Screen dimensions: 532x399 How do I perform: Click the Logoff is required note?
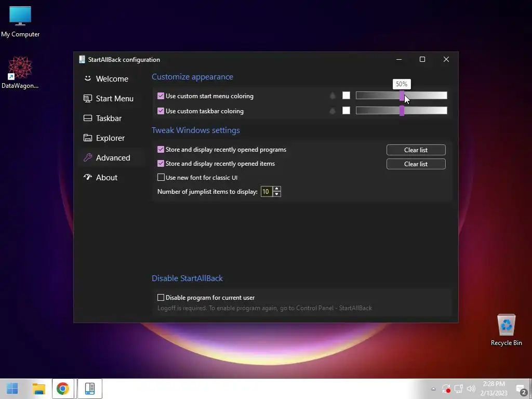[264, 308]
